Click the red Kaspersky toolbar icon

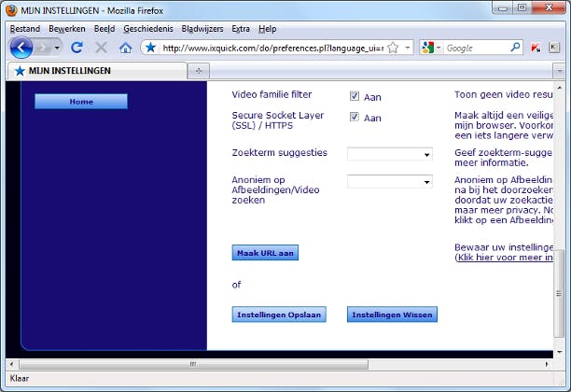536,48
